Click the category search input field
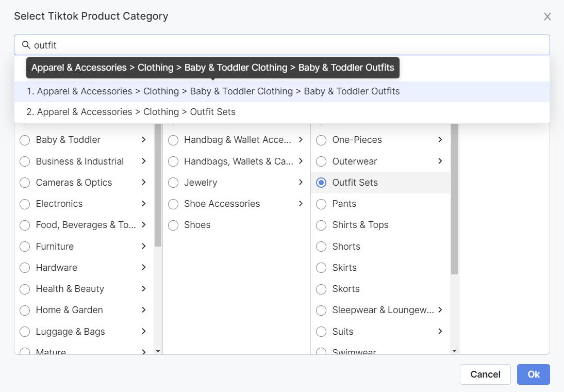This screenshot has height=392, width=564. [282, 45]
